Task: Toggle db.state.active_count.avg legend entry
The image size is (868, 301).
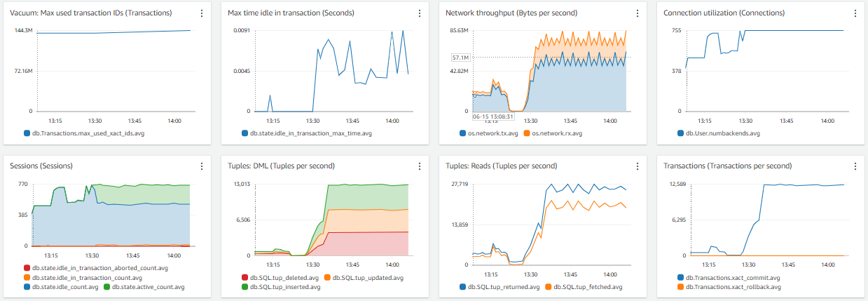Action: [x=146, y=286]
